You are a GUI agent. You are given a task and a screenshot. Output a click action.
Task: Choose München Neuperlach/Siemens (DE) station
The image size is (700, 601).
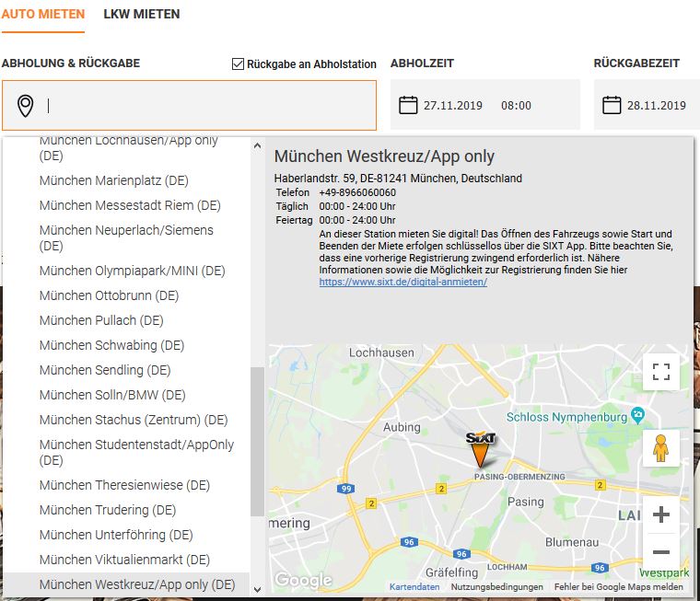(x=126, y=238)
